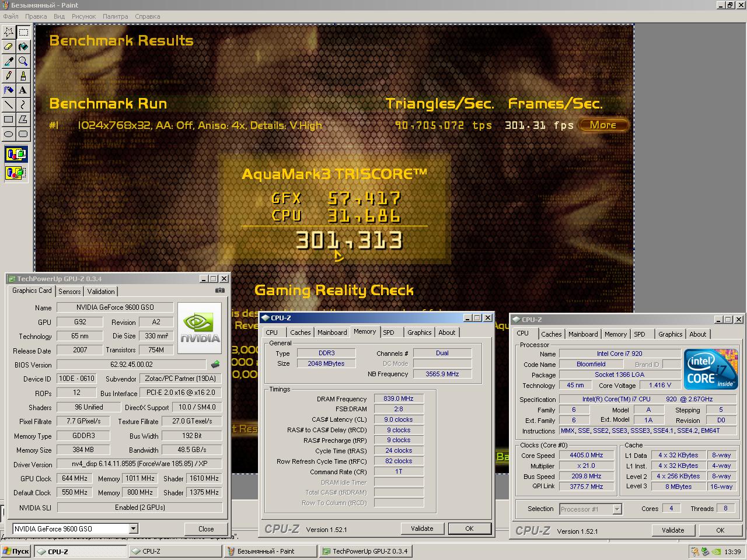Open the Вид menu in Paint

click(x=59, y=16)
